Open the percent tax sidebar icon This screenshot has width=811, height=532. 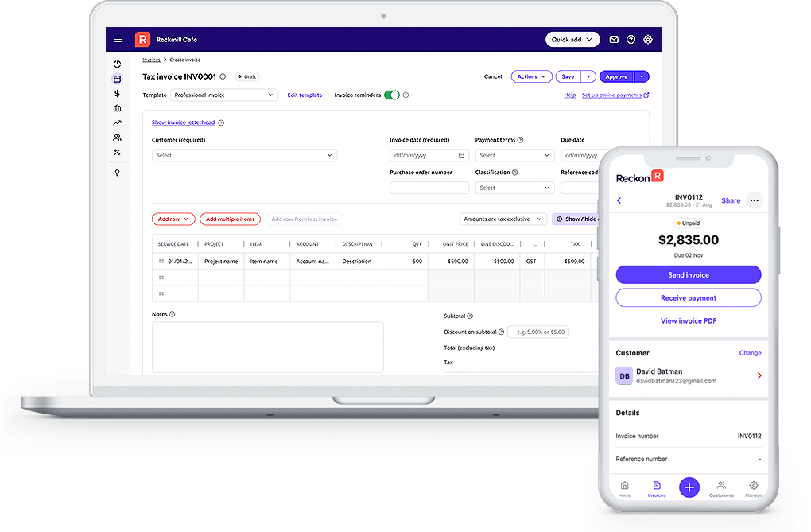[118, 152]
